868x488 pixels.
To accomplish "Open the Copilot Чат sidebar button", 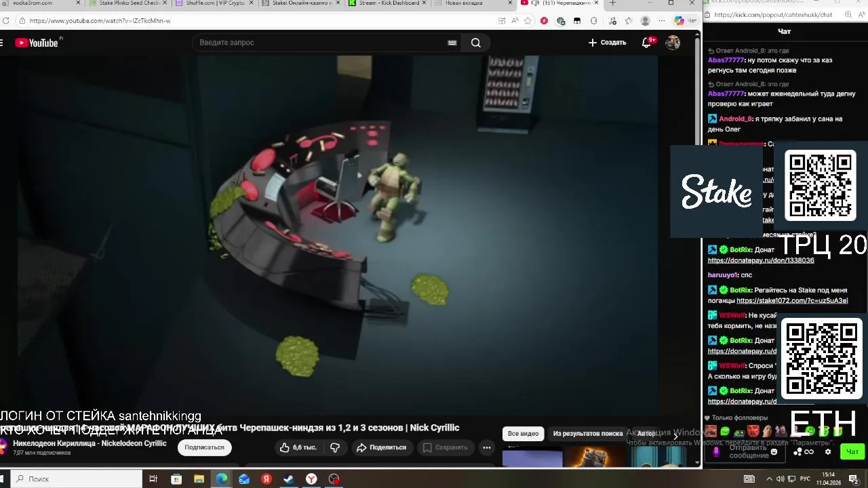I will tap(684, 21).
